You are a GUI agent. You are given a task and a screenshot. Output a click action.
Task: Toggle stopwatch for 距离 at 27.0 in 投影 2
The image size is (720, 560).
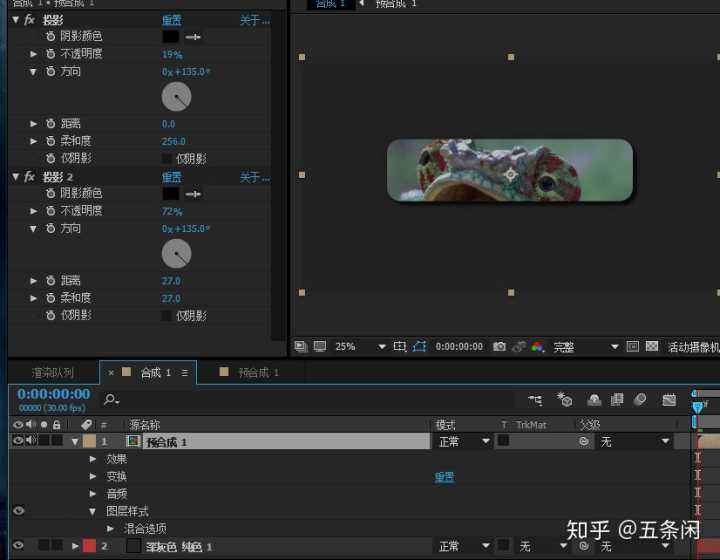click(x=51, y=280)
